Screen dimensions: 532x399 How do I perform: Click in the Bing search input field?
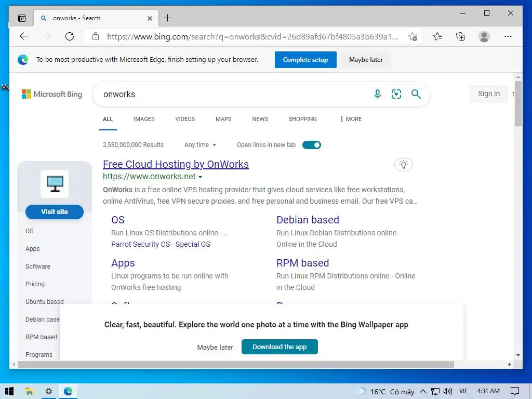tap(234, 94)
